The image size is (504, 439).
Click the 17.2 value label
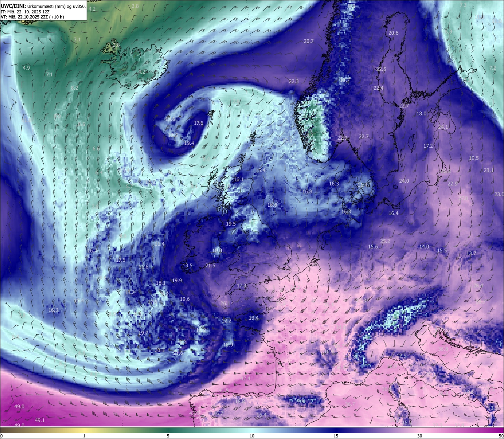coord(428,146)
